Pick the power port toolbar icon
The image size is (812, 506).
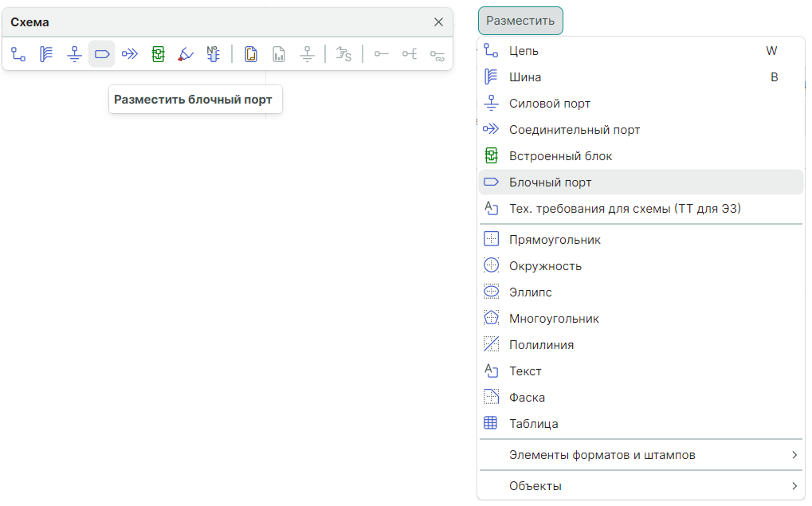coord(74,54)
